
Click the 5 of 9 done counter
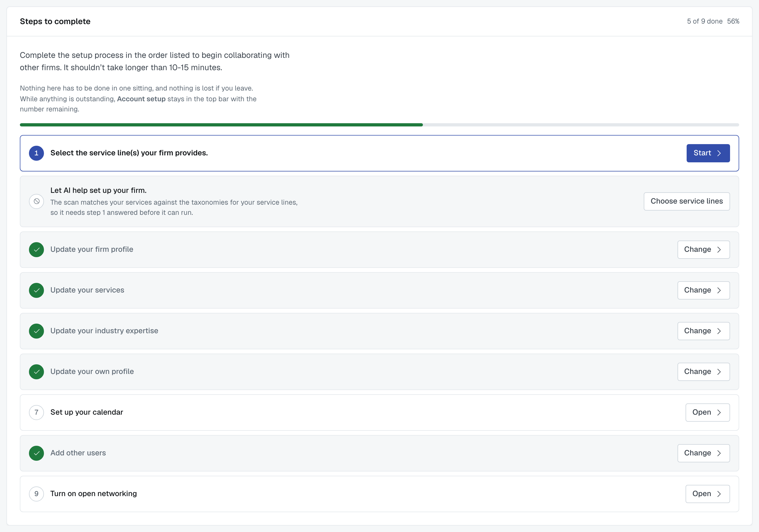pyautogui.click(x=704, y=21)
